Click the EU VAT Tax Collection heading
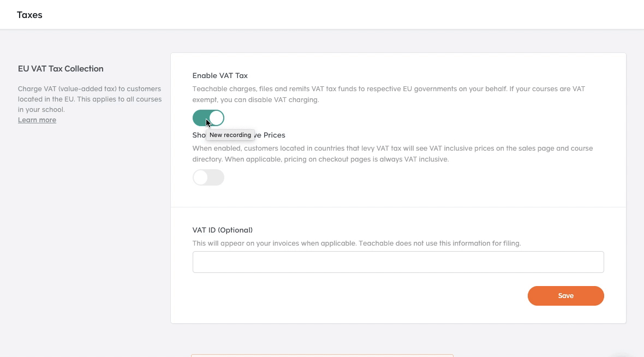The width and height of the screenshot is (644, 357). click(x=61, y=69)
